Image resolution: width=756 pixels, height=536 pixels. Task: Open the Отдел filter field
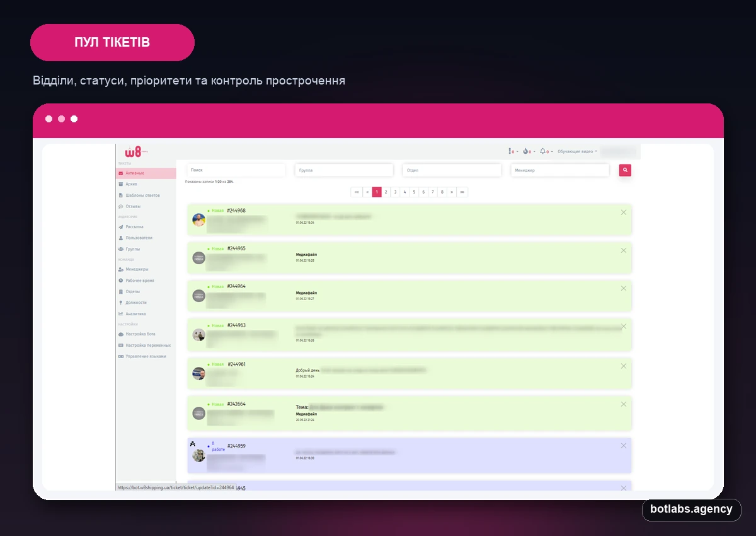[x=452, y=170]
